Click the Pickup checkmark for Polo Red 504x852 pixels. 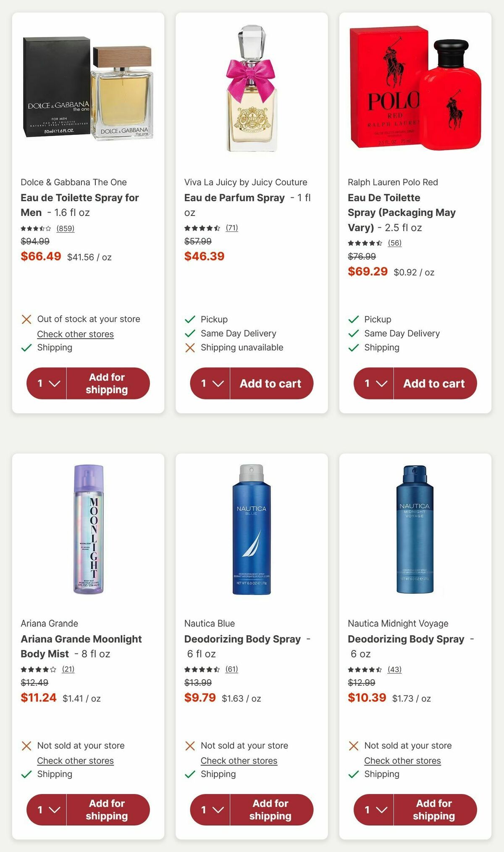click(353, 319)
